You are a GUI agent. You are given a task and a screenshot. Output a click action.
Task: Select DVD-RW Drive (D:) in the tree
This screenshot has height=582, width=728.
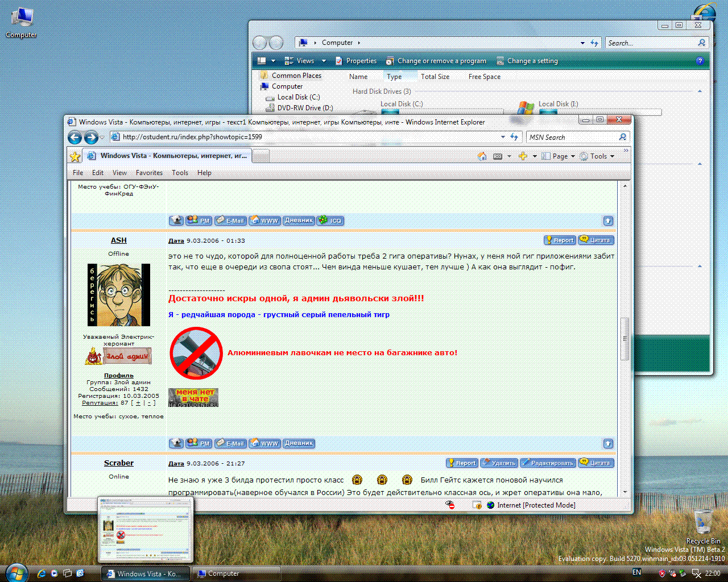300,108
